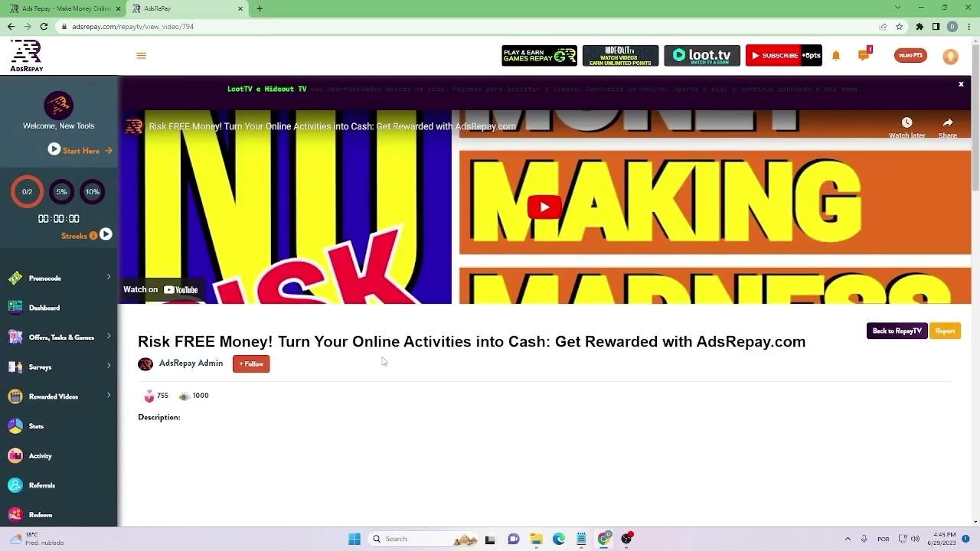Click the Surveys sidebar icon
Screen dimensions: 980x551
(15, 367)
